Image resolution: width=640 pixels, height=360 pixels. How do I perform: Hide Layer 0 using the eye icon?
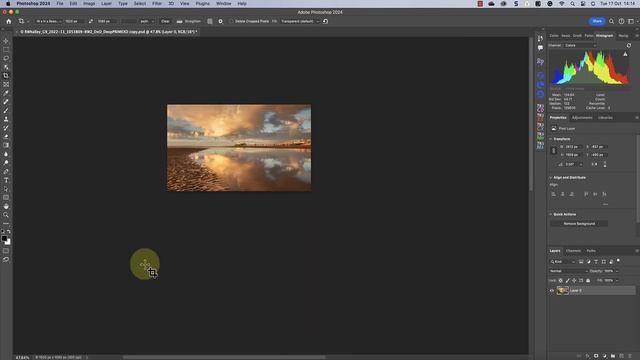click(552, 291)
